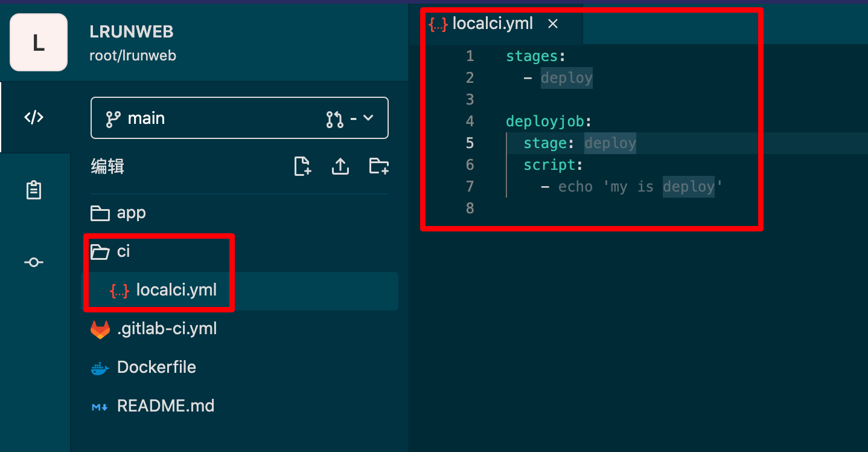Open the source control sidebar icon

33,262
